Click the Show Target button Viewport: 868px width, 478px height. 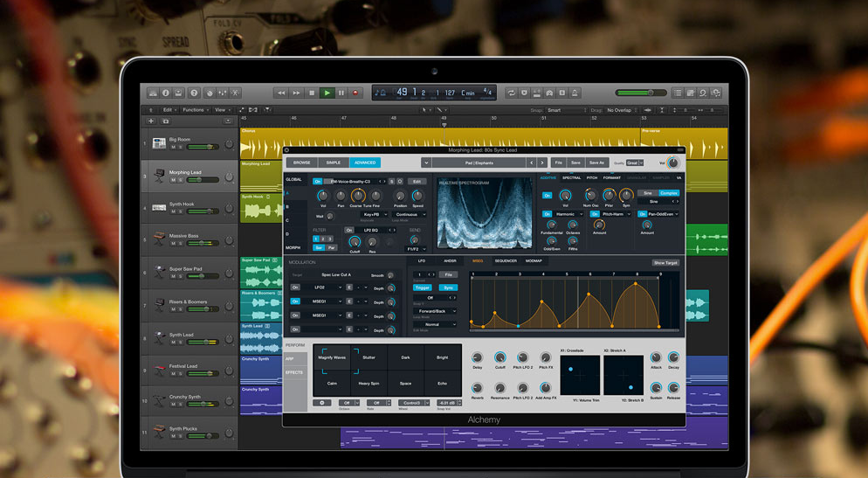[x=665, y=262]
